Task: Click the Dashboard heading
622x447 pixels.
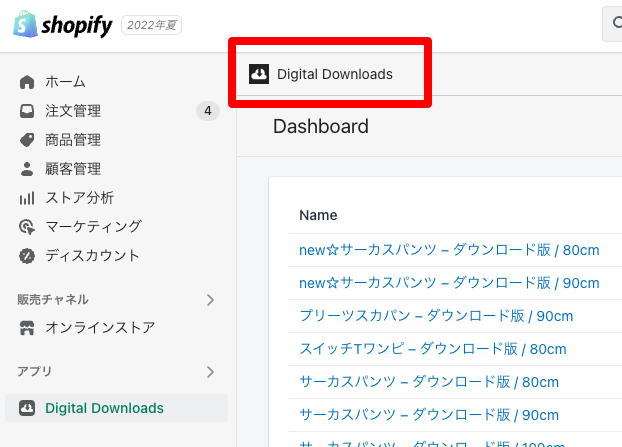Action: [x=321, y=127]
